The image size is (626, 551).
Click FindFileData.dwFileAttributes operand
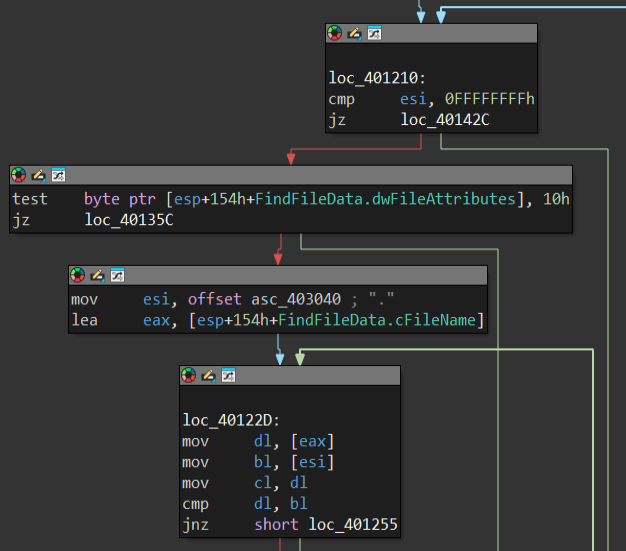tap(385, 199)
